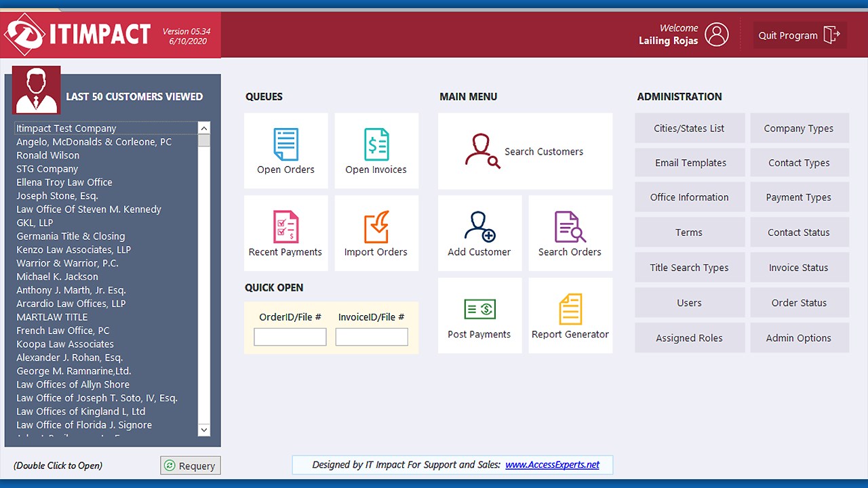Open the Title Search Types button
The image size is (868, 488).
(x=690, y=268)
